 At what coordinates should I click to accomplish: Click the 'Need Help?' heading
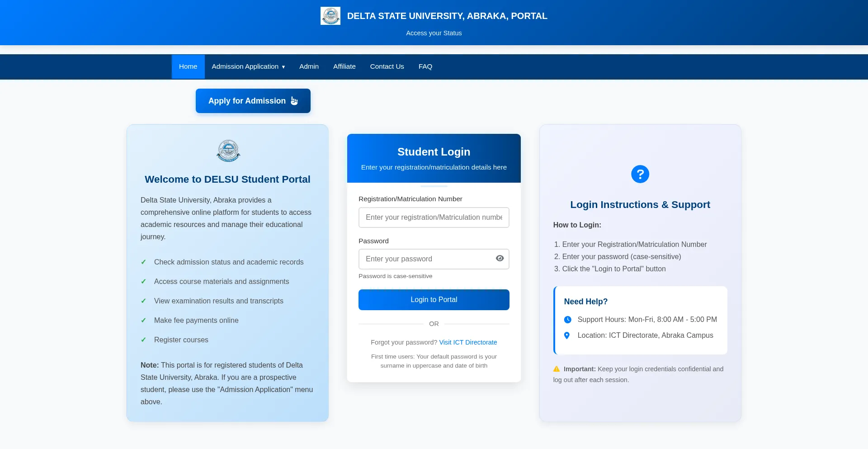click(586, 302)
